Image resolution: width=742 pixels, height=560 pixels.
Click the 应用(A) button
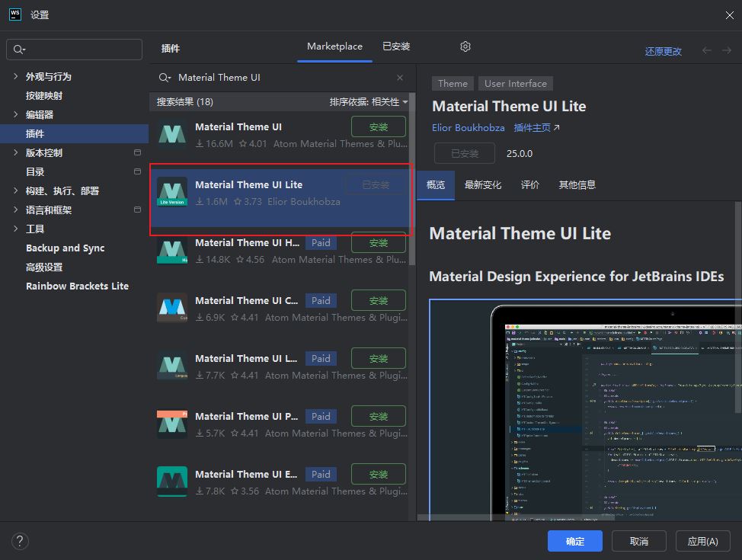(x=702, y=541)
